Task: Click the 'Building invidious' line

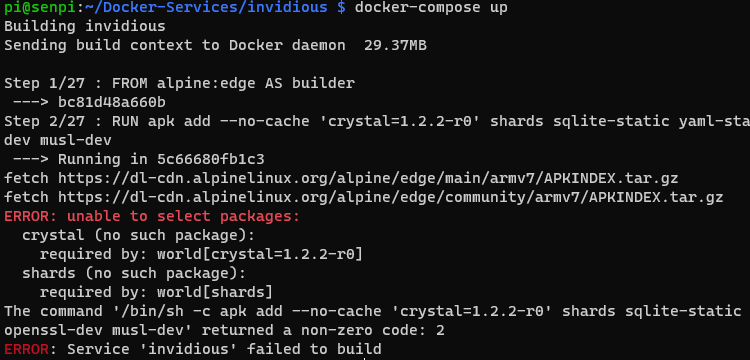Action: [85, 26]
